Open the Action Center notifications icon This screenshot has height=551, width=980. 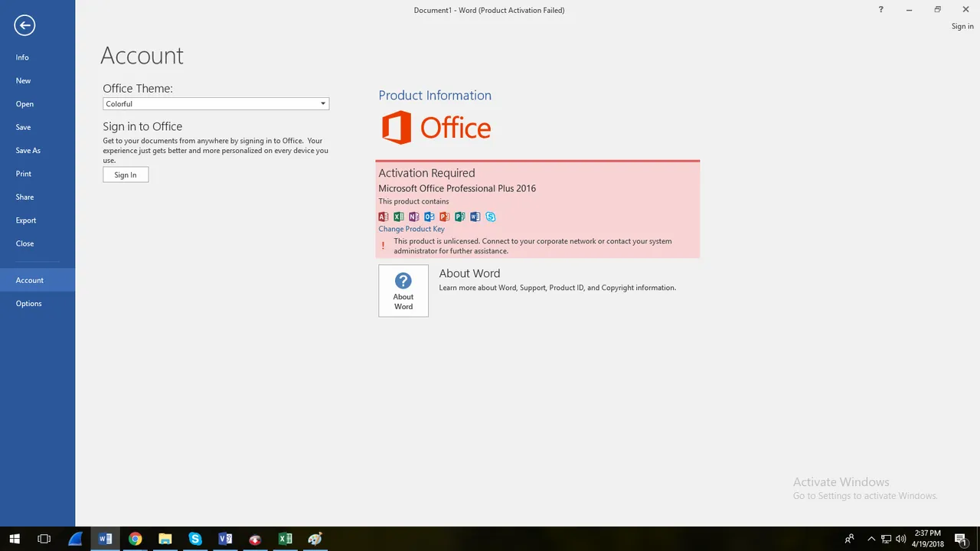pyautogui.click(x=961, y=539)
